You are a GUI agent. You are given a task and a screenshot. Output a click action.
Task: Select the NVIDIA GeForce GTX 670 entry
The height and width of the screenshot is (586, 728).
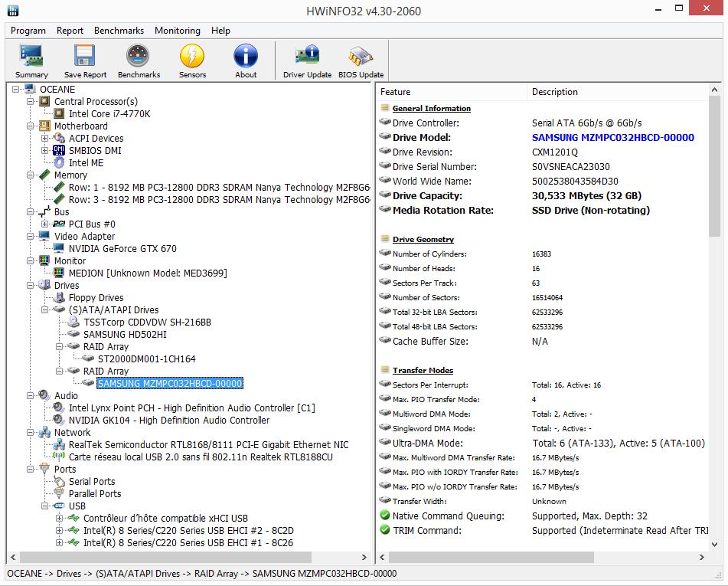click(122, 249)
